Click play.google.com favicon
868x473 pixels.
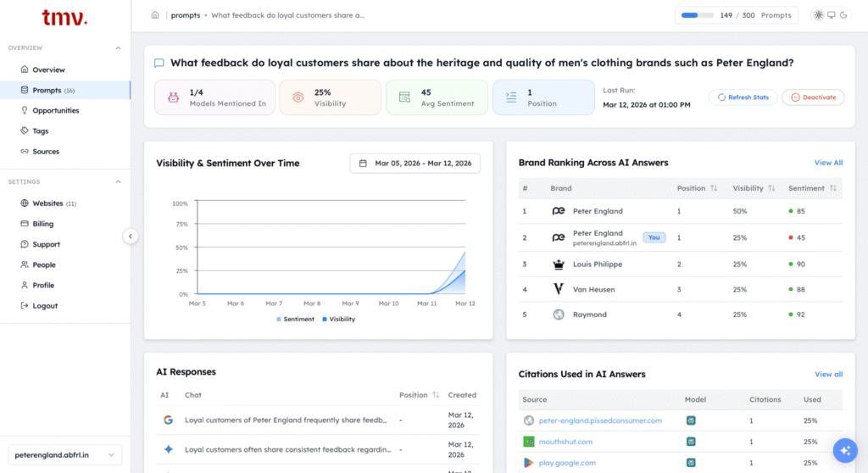[x=529, y=463]
